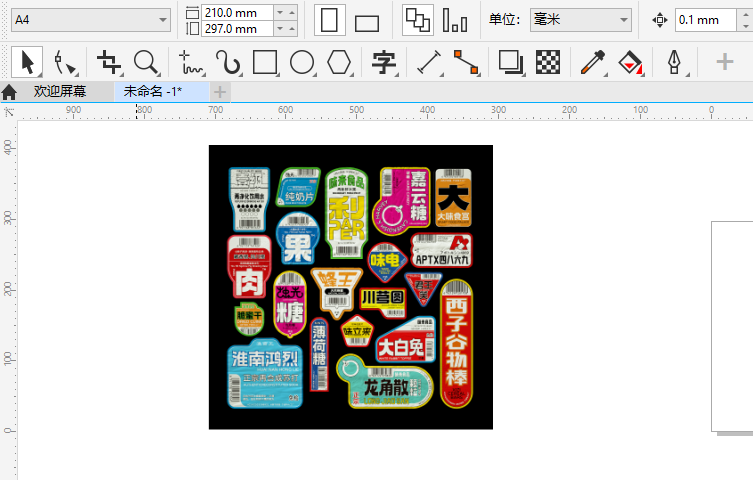Increase the page height stepper
Screen dimensions: 753x480
click(292, 29)
